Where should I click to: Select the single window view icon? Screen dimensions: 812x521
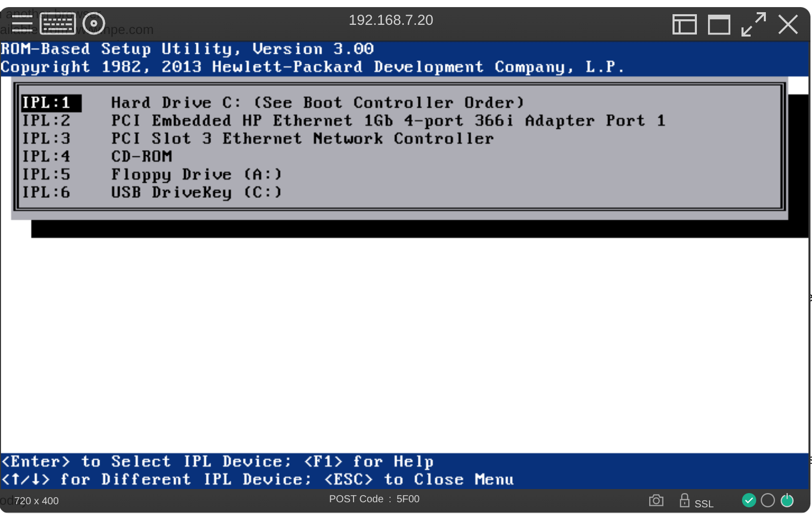[x=719, y=24]
